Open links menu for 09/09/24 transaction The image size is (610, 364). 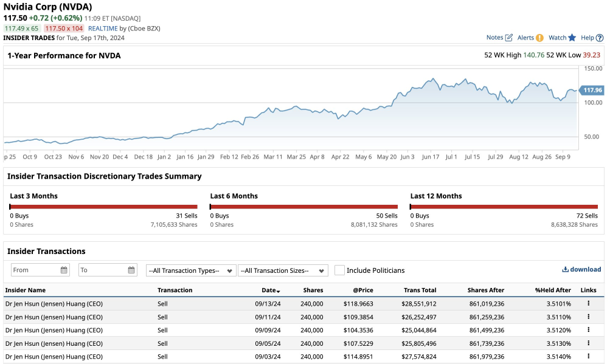588,330
